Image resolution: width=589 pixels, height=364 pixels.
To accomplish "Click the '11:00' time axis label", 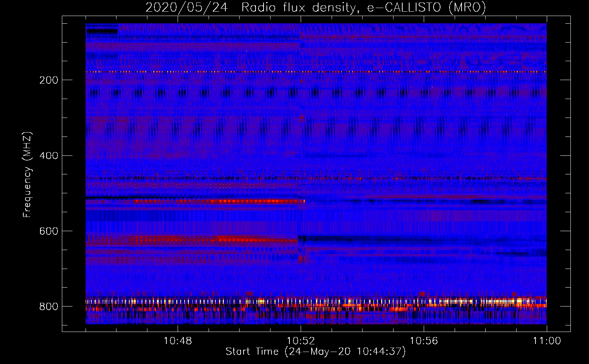I will point(547,341).
